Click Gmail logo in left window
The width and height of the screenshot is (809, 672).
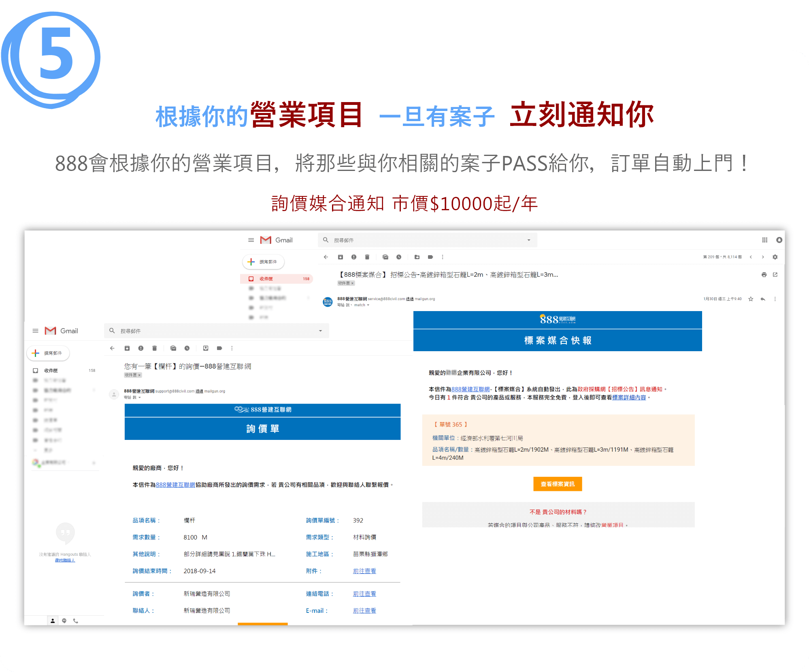62,331
